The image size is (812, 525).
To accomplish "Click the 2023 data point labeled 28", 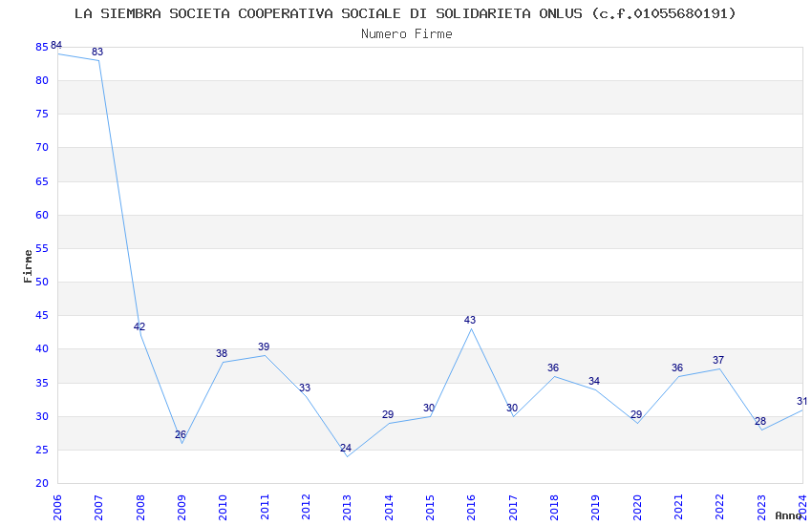I will [761, 430].
